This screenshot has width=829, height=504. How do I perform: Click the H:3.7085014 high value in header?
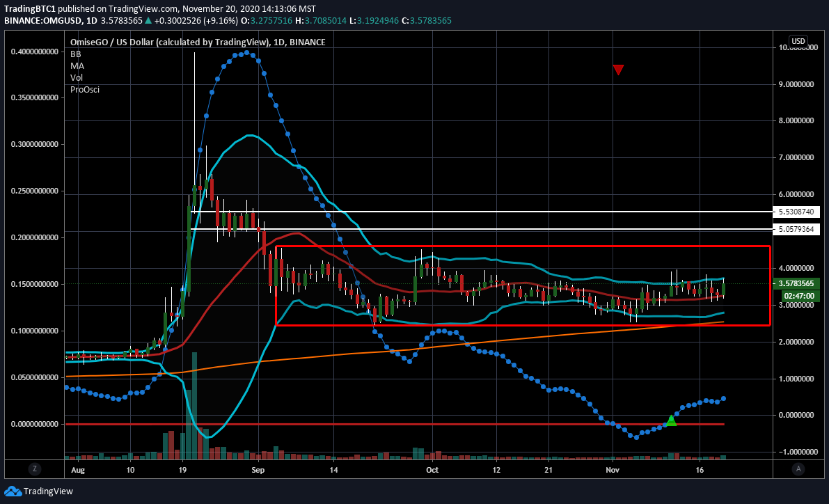(321, 21)
